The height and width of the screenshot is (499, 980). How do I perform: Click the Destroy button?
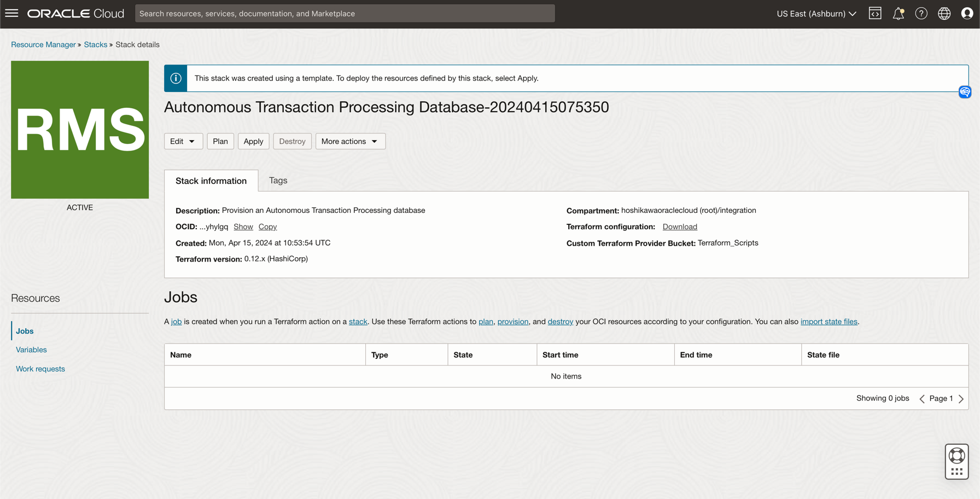click(292, 141)
